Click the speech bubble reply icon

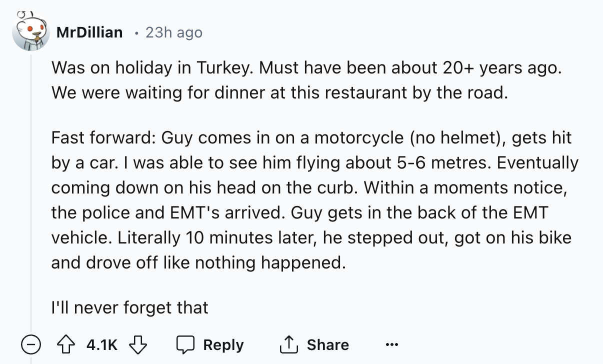point(186,345)
